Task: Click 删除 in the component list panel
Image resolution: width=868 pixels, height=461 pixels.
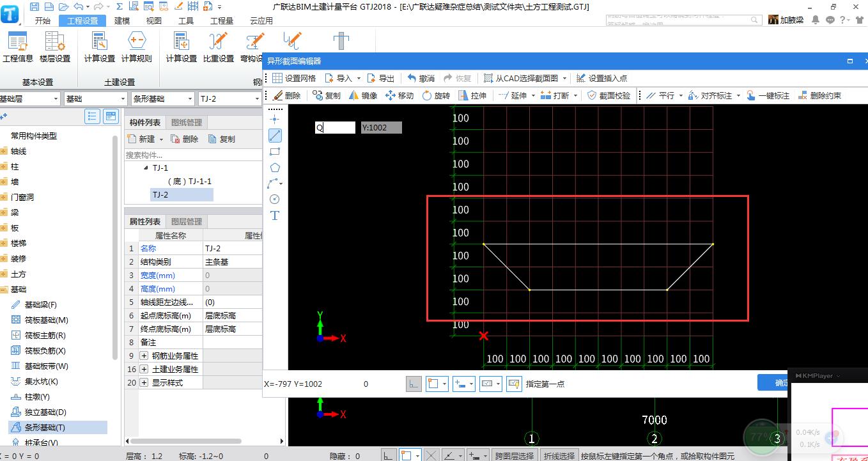Action: click(185, 139)
